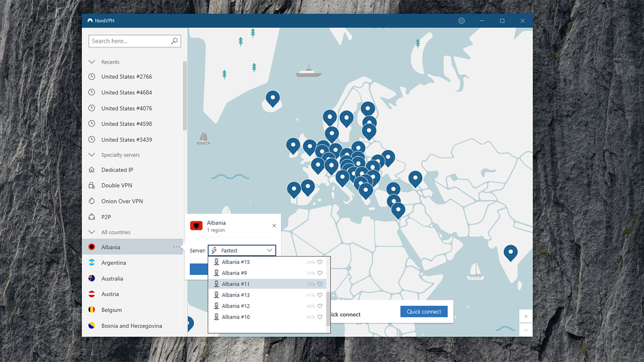The width and height of the screenshot is (644, 362).
Task: Click the server icon beside Albania #15
Action: tap(216, 262)
